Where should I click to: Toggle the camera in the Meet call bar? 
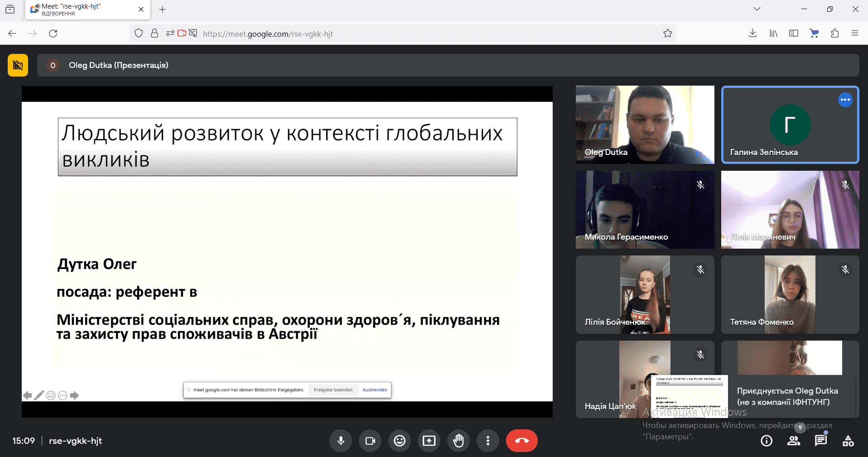pos(370,441)
